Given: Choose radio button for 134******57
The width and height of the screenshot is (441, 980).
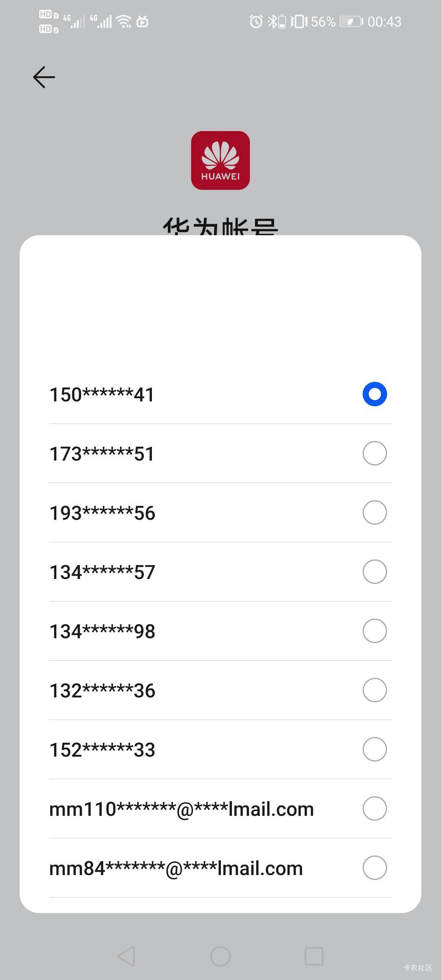Looking at the screenshot, I should (x=374, y=572).
